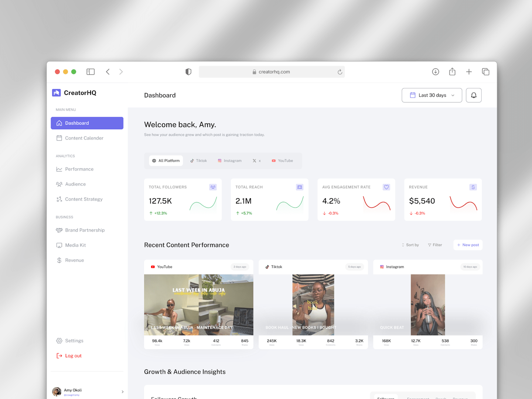Viewport: 532px width, 399px height.
Task: Click the Total Followers 127.5K value
Action: (x=160, y=201)
